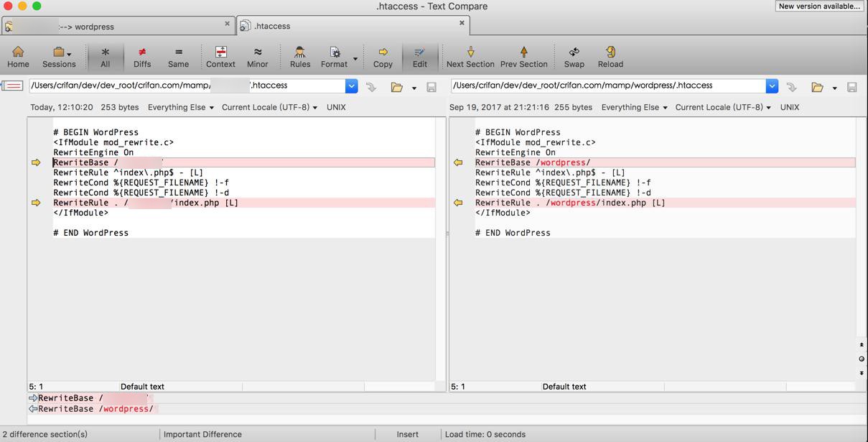Click 2 difference section(s) status text

(45, 434)
